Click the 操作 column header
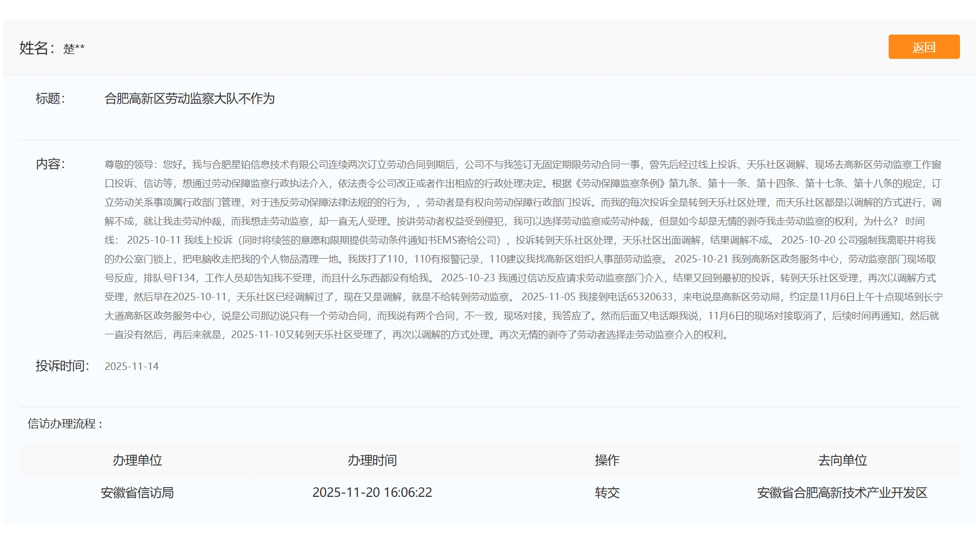Viewport: 980px width, 546px height. point(607,461)
